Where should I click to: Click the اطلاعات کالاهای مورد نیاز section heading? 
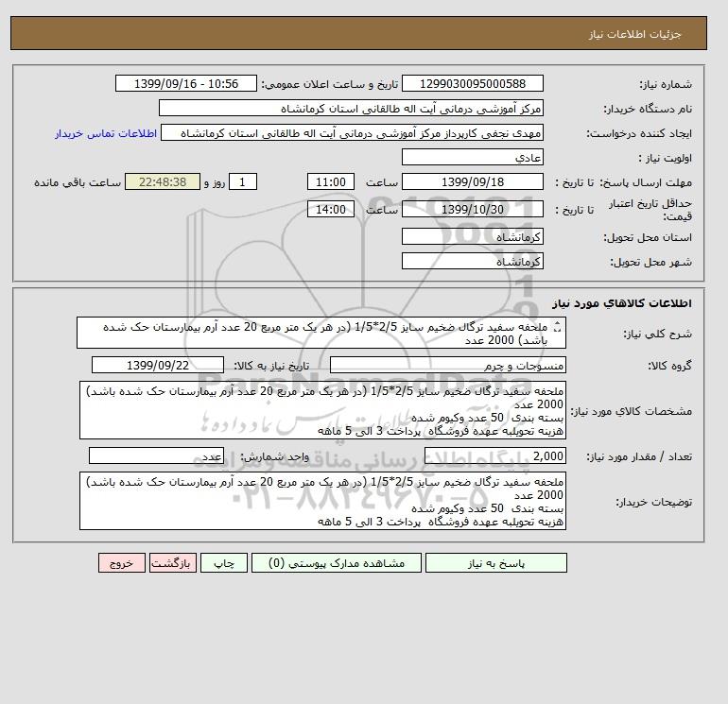(x=622, y=303)
